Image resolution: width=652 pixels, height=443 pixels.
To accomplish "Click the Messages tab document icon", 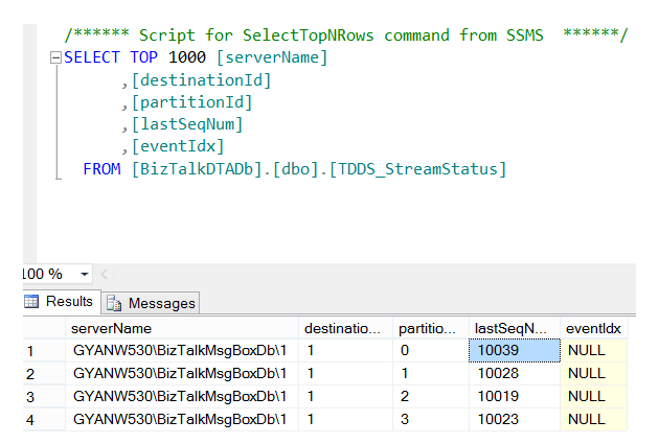I will [114, 303].
